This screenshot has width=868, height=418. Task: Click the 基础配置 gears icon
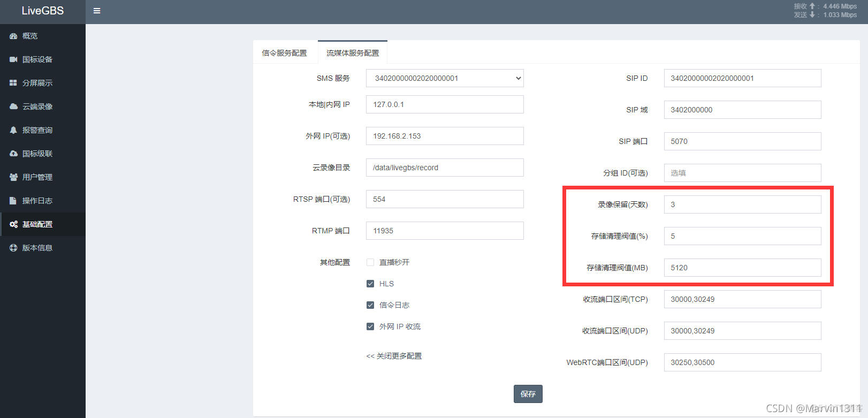coord(13,224)
